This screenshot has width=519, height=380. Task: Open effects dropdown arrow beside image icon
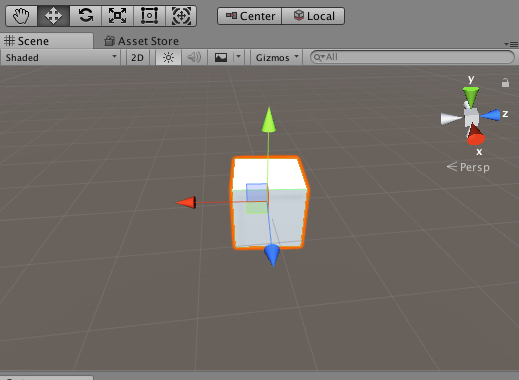[x=238, y=57]
